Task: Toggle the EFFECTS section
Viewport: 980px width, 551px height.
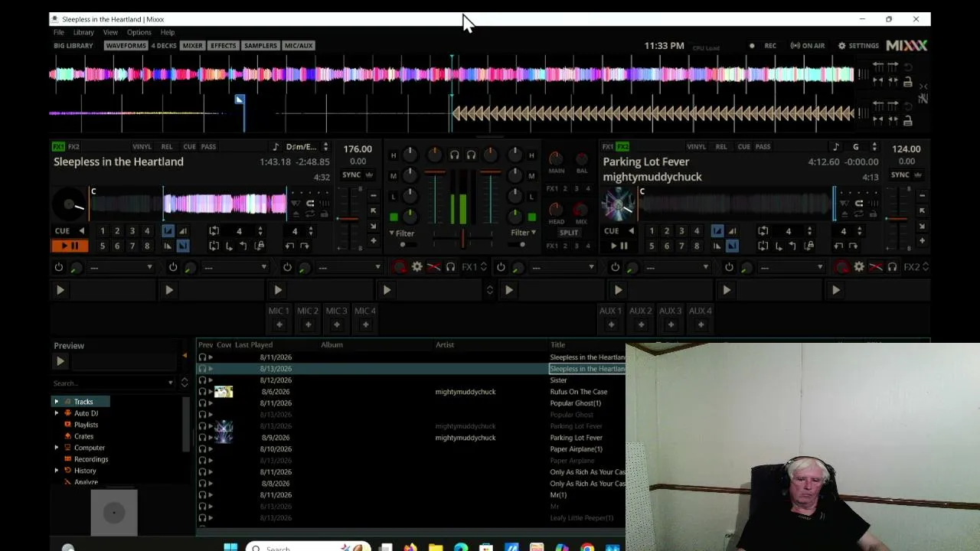Action: click(224, 46)
